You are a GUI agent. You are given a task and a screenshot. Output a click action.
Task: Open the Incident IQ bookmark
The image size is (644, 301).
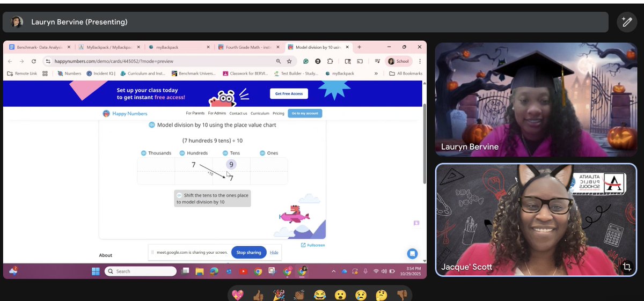pos(100,74)
